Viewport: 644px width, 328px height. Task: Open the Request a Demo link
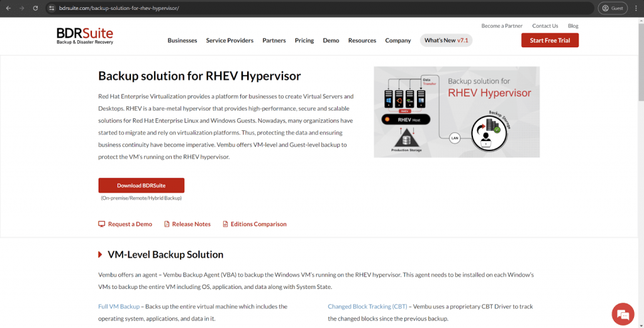point(125,224)
